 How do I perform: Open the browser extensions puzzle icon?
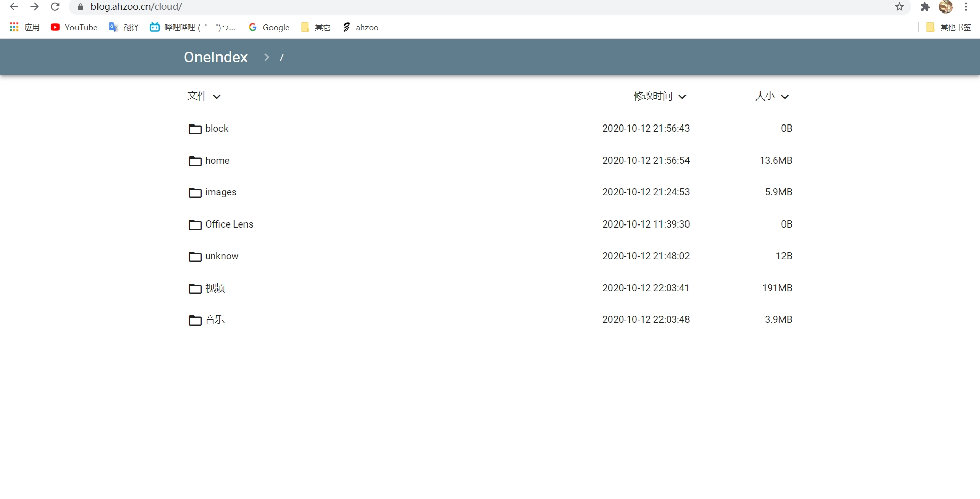925,7
